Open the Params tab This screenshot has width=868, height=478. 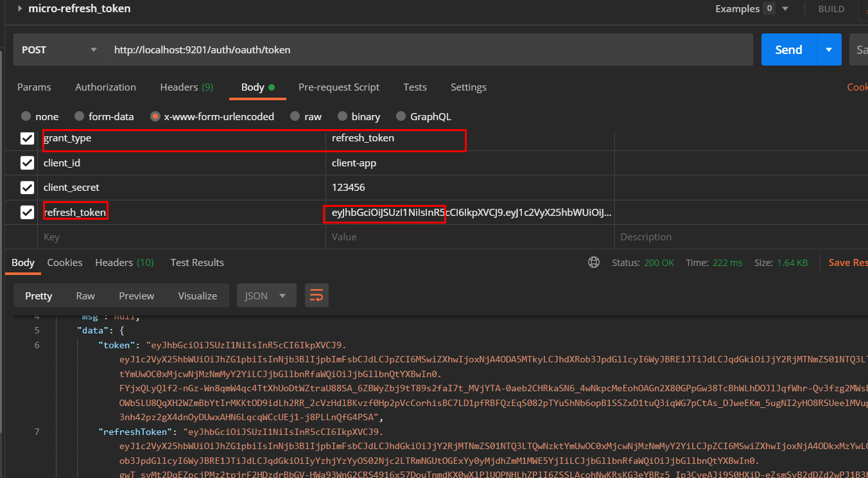coord(34,87)
